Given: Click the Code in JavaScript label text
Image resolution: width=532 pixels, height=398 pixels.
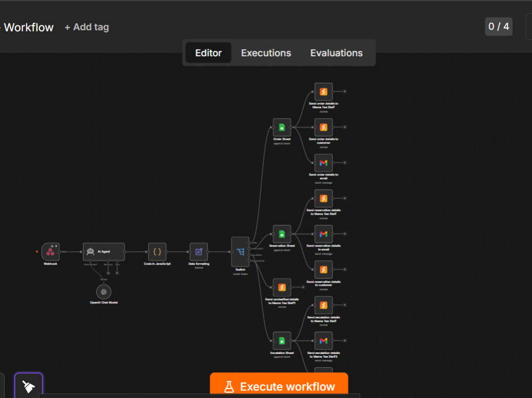Looking at the screenshot, I should [157, 264].
